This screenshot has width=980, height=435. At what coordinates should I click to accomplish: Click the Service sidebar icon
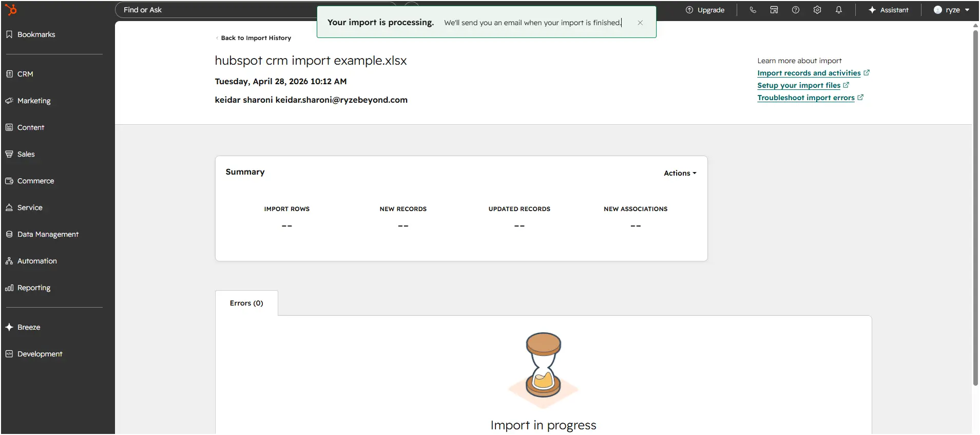pos(9,207)
